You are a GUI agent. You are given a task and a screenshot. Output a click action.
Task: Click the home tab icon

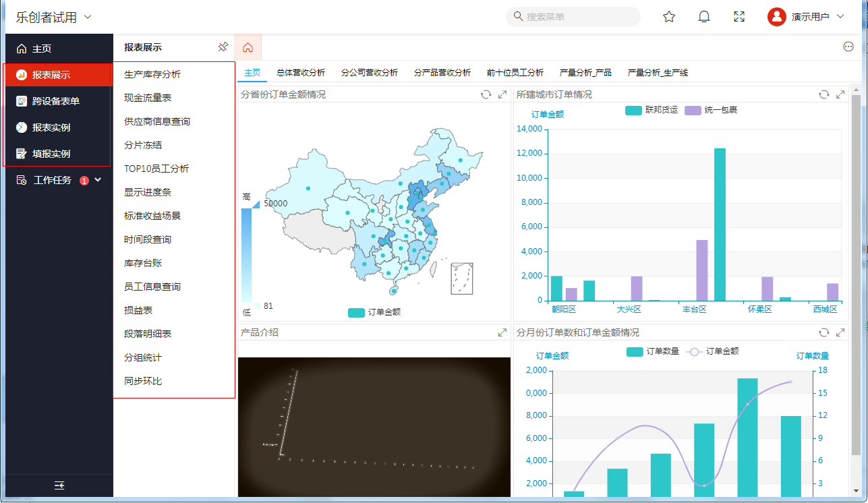(x=248, y=48)
